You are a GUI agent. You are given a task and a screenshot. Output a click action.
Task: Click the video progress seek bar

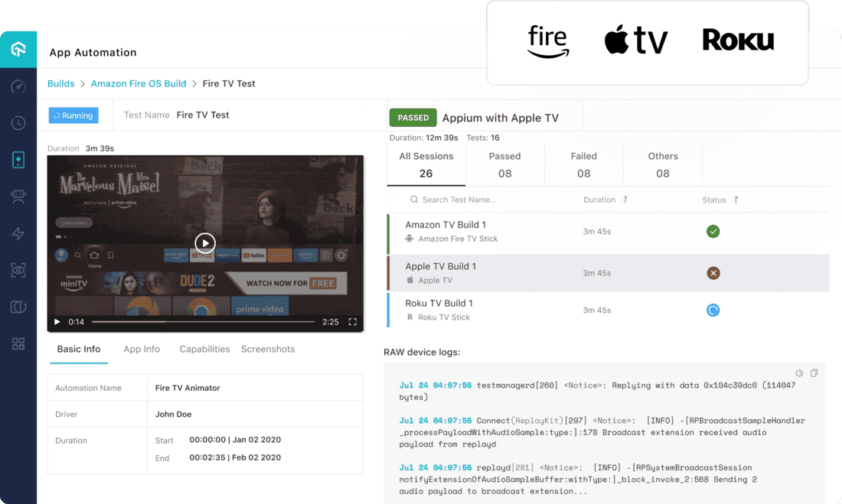(203, 322)
